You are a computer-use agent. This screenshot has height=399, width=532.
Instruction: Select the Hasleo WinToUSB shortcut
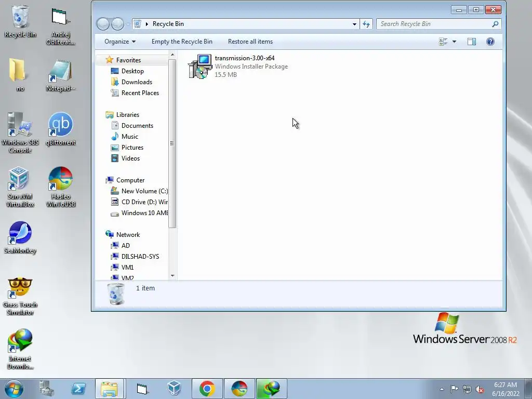click(x=60, y=187)
